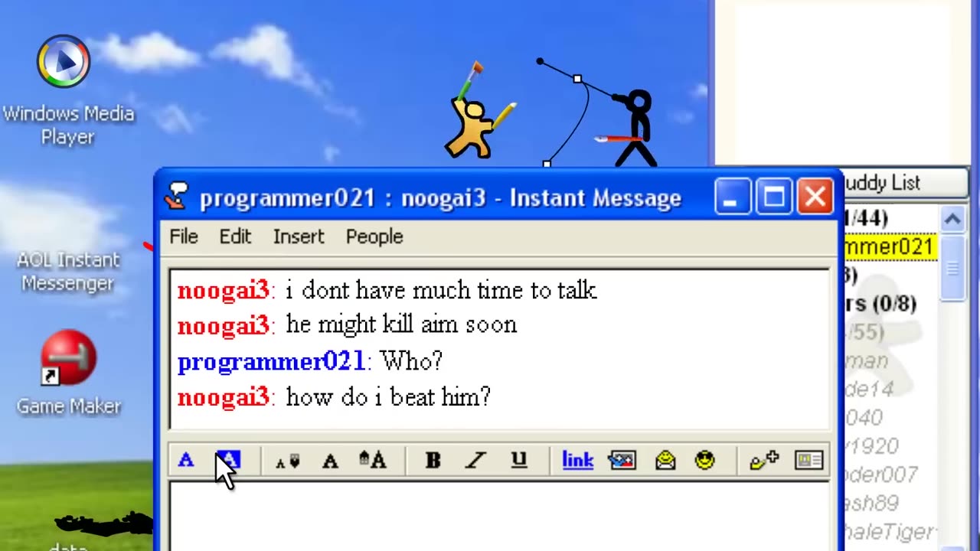This screenshot has width=980, height=551.
Task: Click the insert picture icon
Action: 622,461
